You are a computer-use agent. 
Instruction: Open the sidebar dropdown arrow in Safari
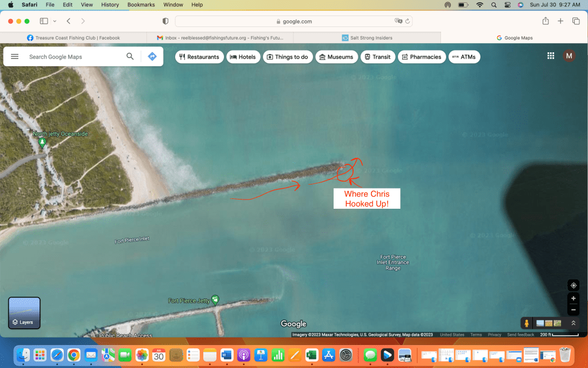point(55,21)
